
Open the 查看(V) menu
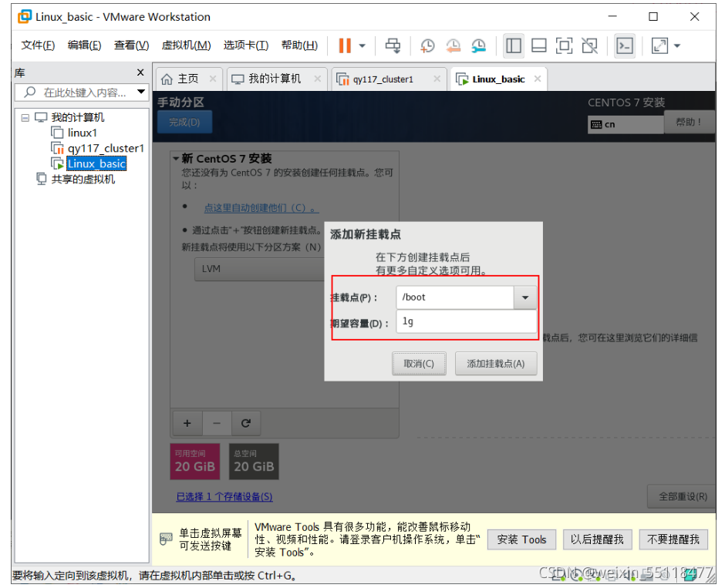pos(132,45)
